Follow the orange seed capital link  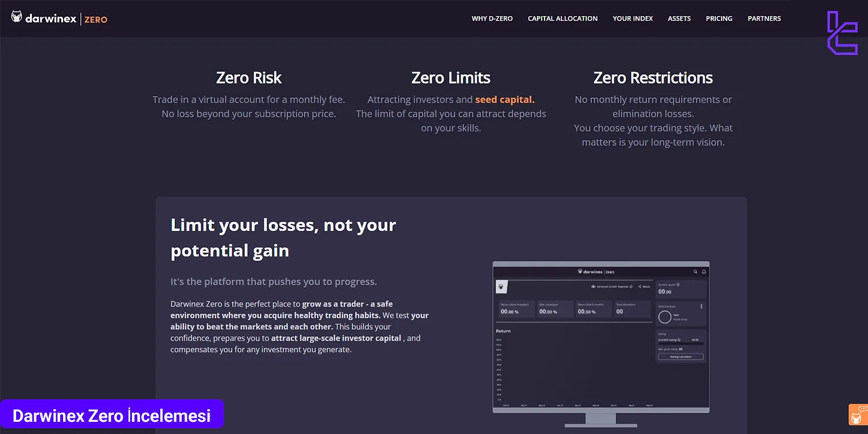tap(505, 100)
